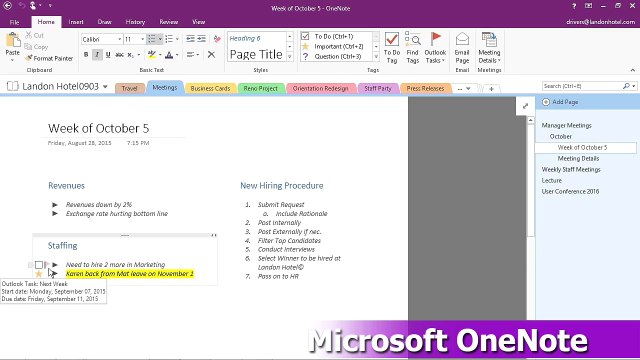Switch to the View tab
Viewport: 640px width, 360px height.
199,22
